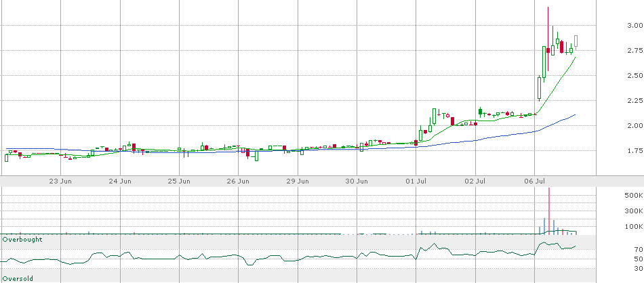
Task: Click the 02 Jul date label
Action: pos(476,181)
